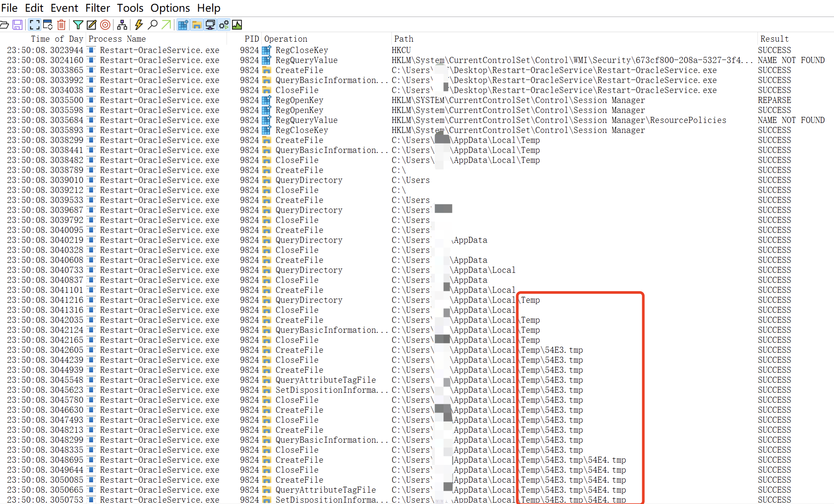Toggle Show Network Activity filter
This screenshot has width=834, height=504.
[x=210, y=25]
